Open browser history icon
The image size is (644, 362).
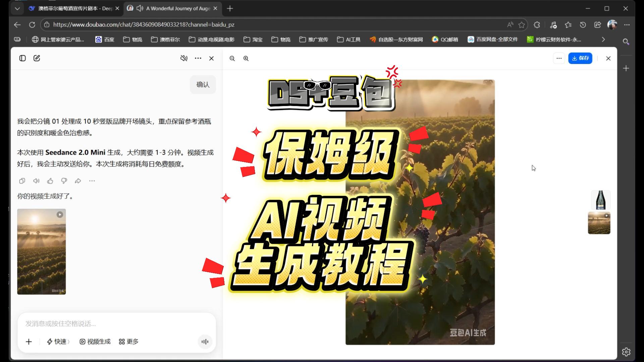pos(583,24)
